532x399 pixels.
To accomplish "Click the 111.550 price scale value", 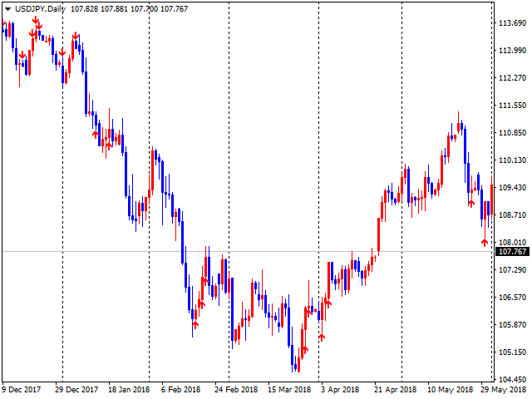I will [x=512, y=106].
